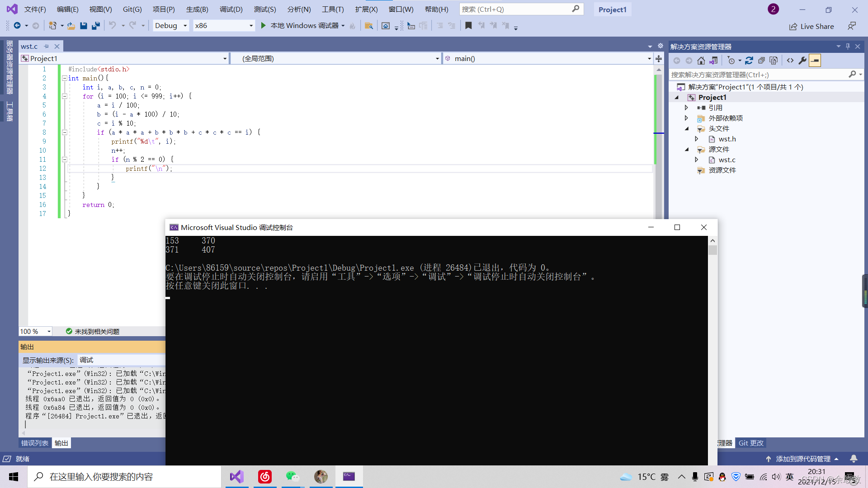The height and width of the screenshot is (488, 868).
Task: Collapse the Project1 node in Solution Explorer
Action: [677, 98]
